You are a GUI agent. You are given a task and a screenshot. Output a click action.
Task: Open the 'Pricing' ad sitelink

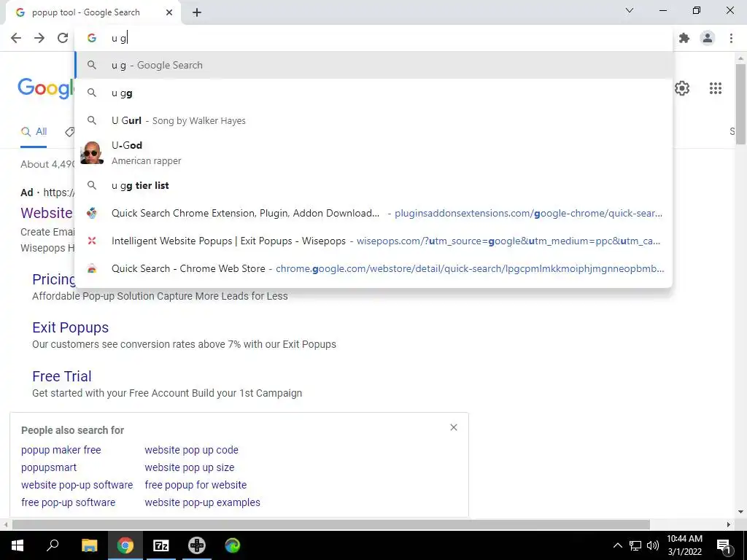click(53, 279)
